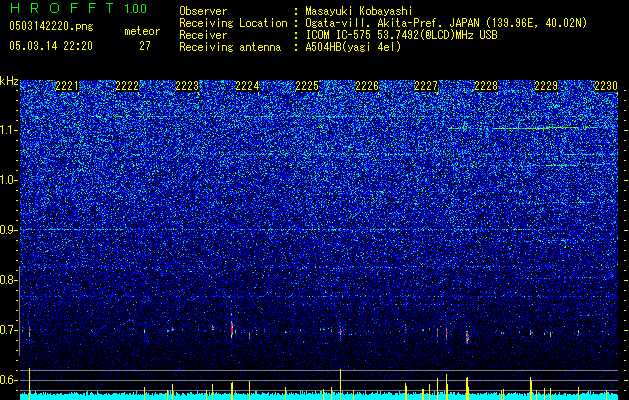
Task: Select the file name 0503142220.png
Action: (51, 26)
